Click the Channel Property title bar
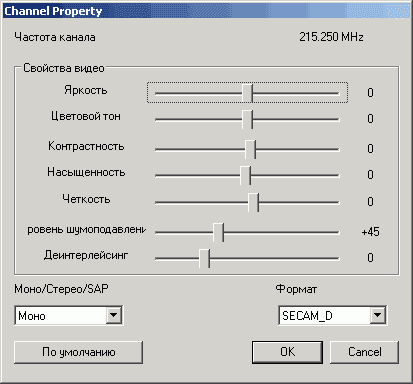Viewport: 413px width, 384px height. tap(206, 11)
